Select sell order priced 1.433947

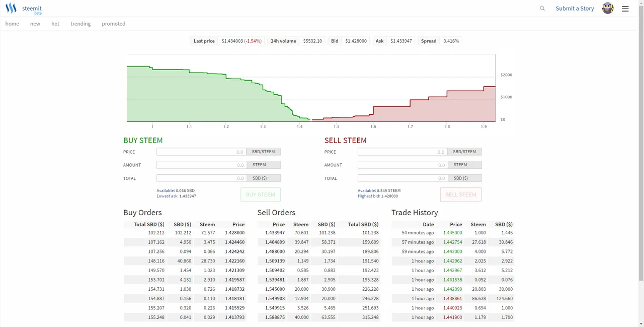coord(319,233)
